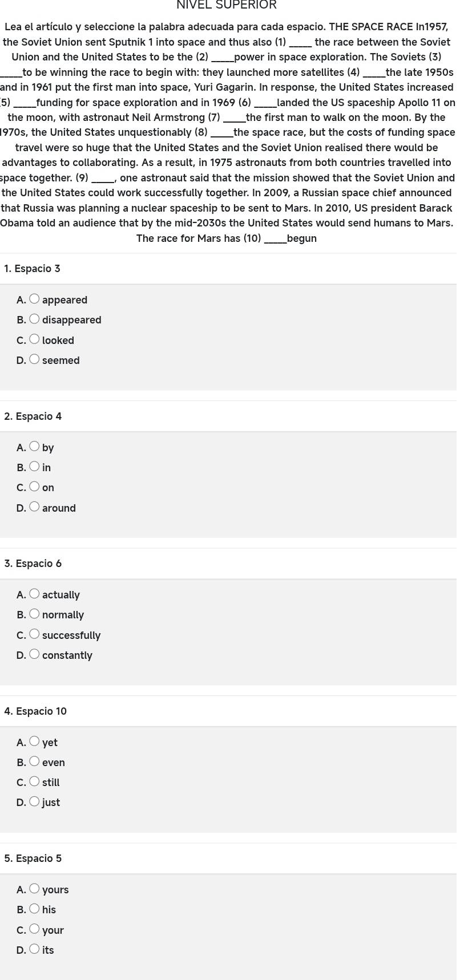Pick 'looked' radio button in Espacio 3
The height and width of the screenshot is (980, 468).
click(x=34, y=339)
